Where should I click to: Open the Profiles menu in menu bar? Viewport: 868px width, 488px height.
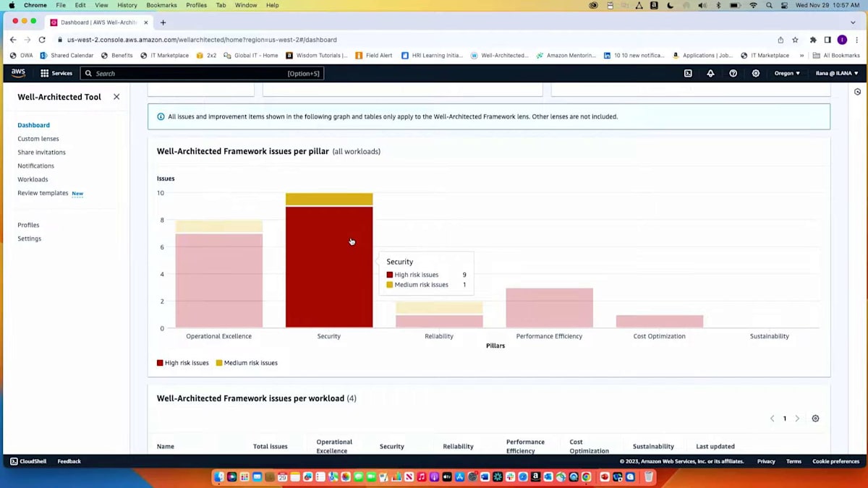tap(196, 5)
